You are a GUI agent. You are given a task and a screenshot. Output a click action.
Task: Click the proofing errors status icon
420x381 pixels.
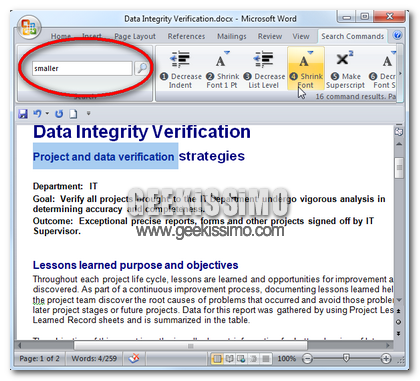click(x=134, y=358)
